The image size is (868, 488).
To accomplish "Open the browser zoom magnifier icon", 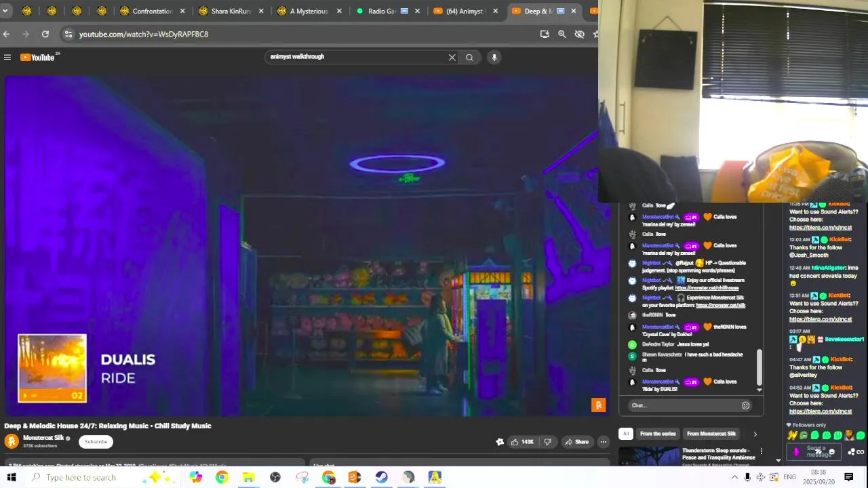I will (562, 34).
